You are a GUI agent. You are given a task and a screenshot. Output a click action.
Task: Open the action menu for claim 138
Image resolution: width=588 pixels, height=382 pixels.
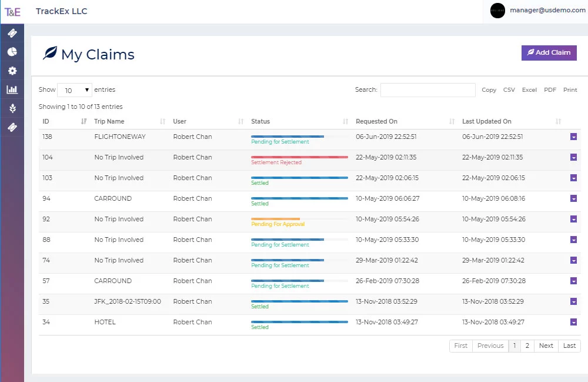click(573, 137)
